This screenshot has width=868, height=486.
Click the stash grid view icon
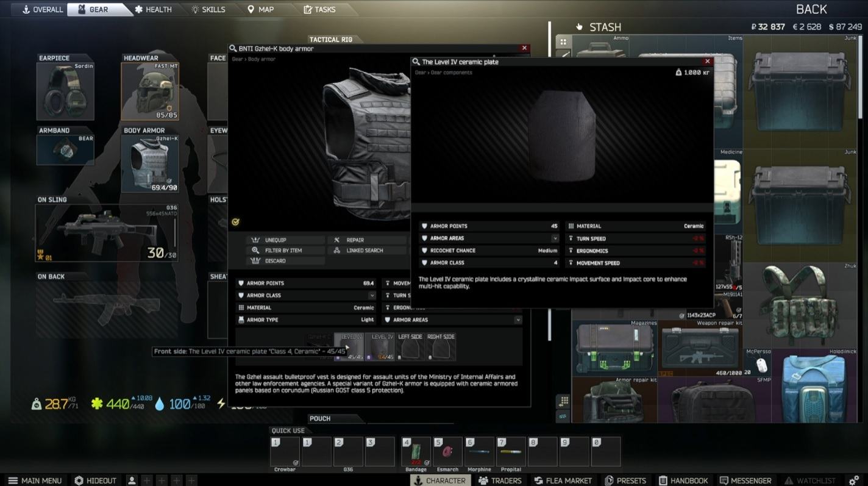point(563,42)
